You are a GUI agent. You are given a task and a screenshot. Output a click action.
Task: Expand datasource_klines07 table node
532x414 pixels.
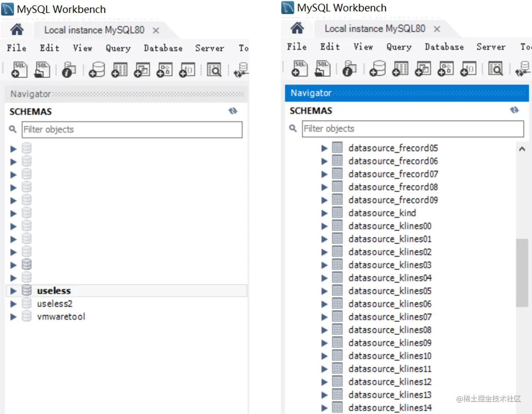pos(324,317)
